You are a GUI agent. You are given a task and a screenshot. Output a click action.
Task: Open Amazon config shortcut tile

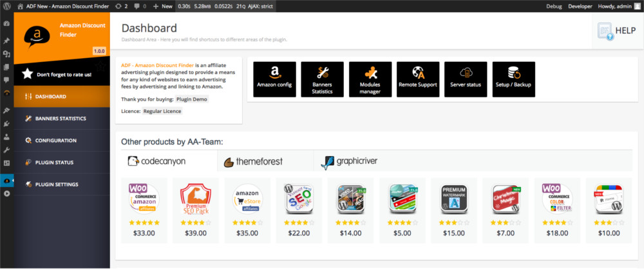[x=274, y=79]
